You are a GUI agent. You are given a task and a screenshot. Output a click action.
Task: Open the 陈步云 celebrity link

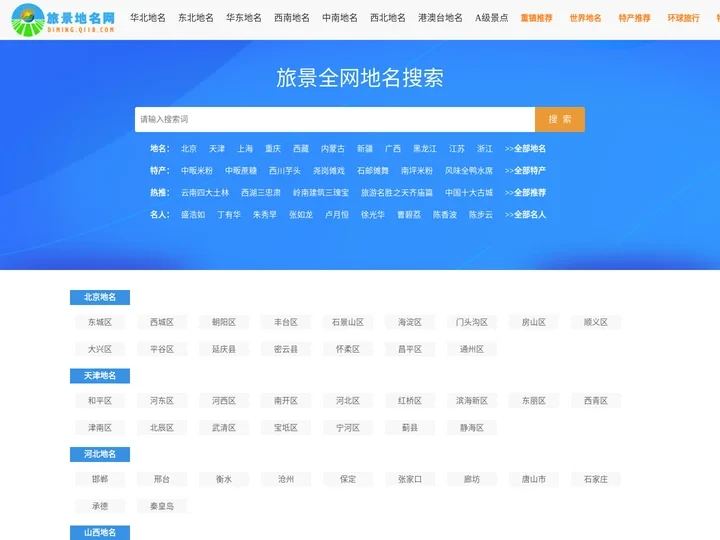[481, 214]
